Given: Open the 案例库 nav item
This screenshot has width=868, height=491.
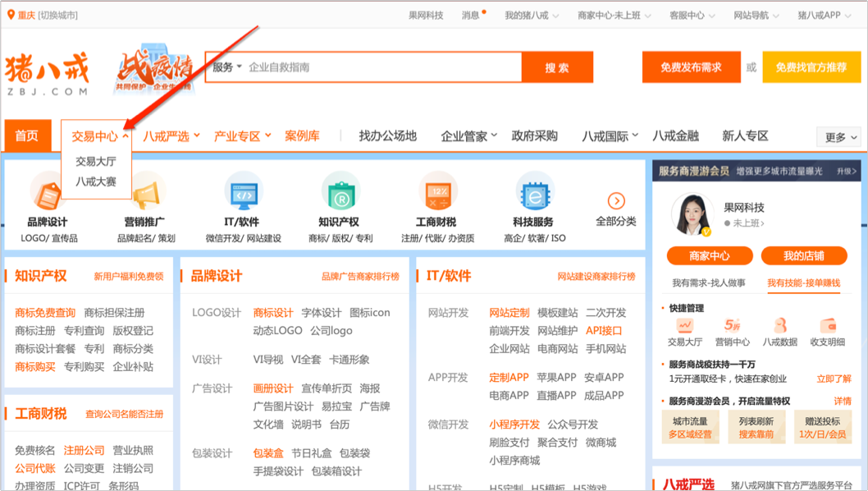Looking at the screenshot, I should [x=302, y=135].
